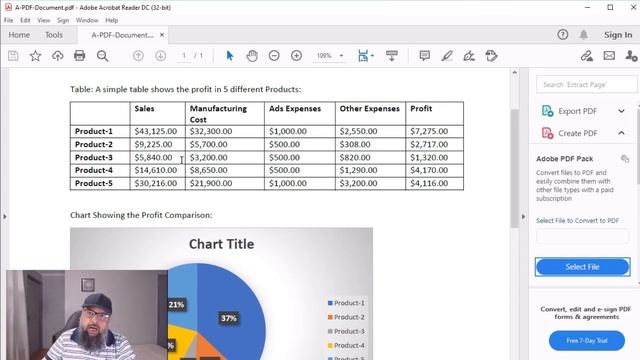Click the Search 'Extract Page' field
Viewport: 640px width, 360px height.
pyautogui.click(x=586, y=84)
